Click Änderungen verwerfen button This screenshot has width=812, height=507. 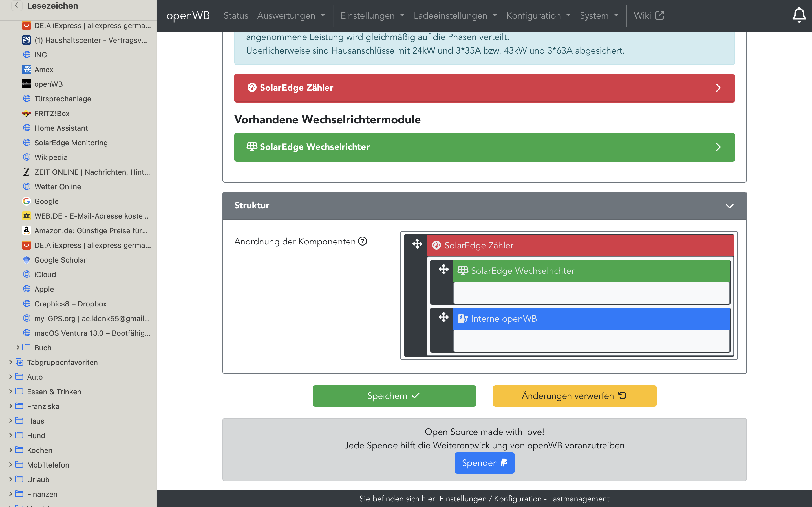coord(574,396)
